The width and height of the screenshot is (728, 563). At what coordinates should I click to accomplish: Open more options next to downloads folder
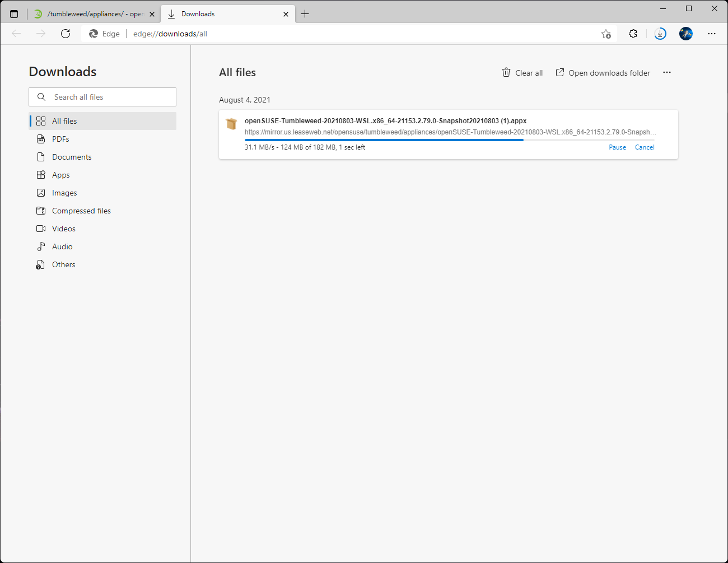pos(667,72)
